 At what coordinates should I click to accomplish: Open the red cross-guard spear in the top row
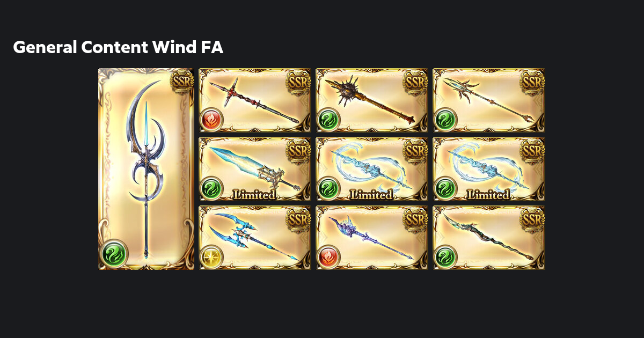point(255,100)
